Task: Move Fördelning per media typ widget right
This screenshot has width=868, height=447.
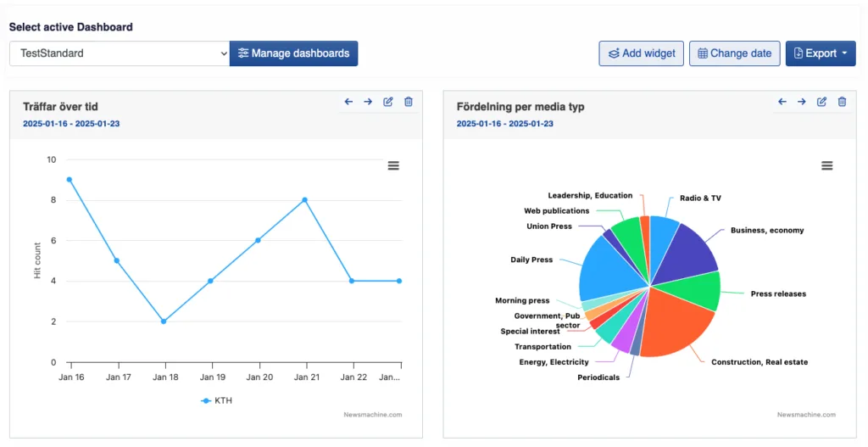Action: tap(802, 102)
